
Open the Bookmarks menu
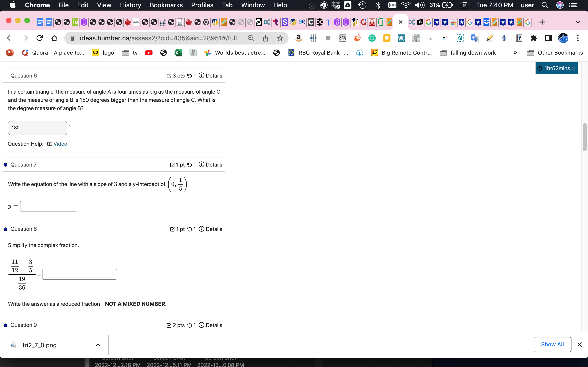pos(166,5)
